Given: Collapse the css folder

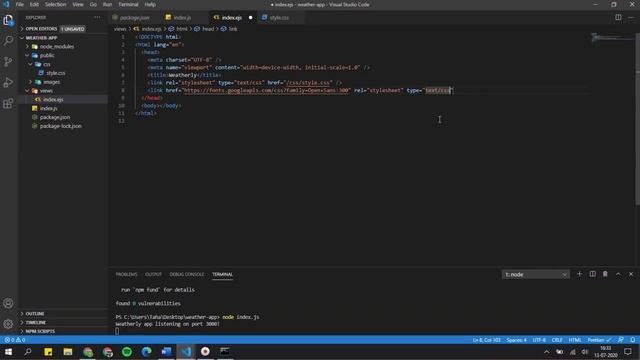Looking at the screenshot, I should (x=47, y=64).
